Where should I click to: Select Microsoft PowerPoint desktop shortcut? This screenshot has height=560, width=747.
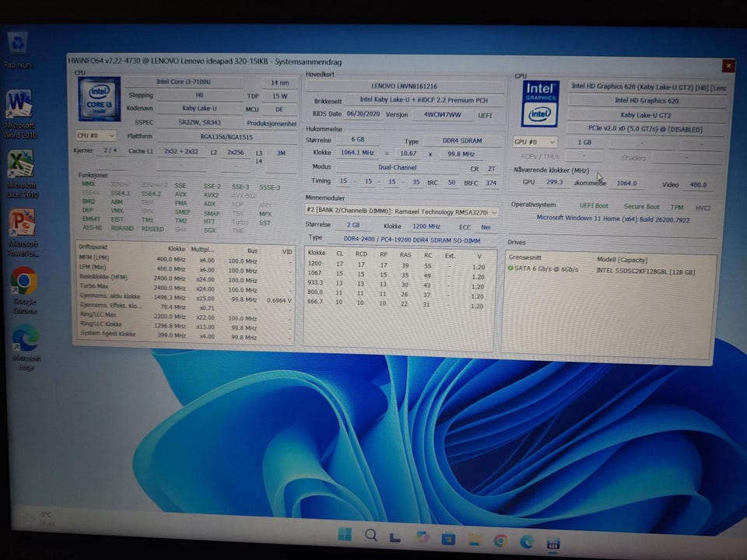click(23, 233)
